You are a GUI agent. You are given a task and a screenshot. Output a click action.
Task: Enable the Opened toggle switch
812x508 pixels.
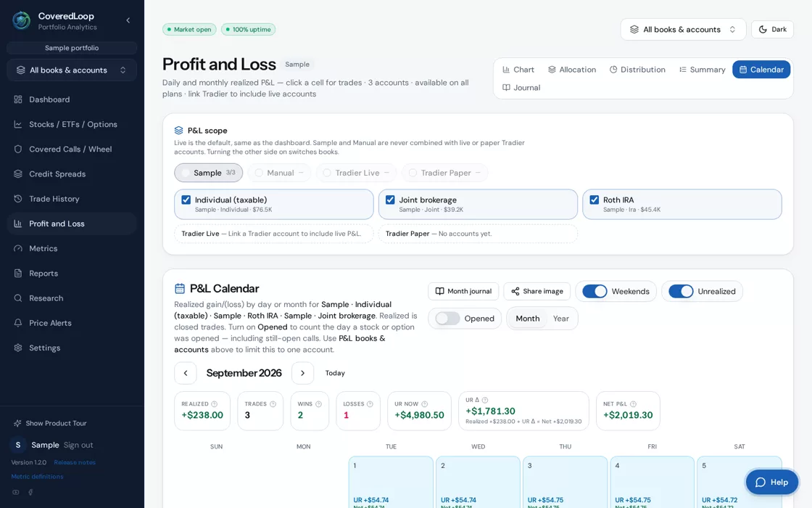point(447,319)
